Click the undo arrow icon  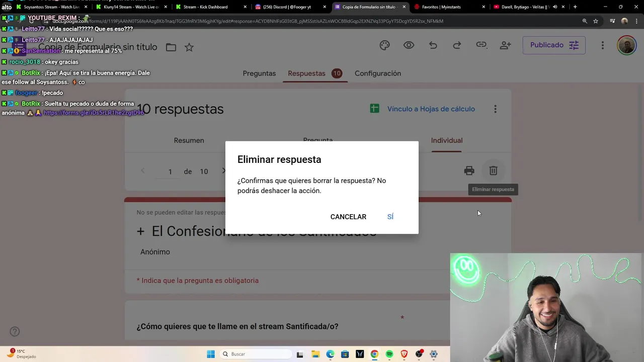coord(433,45)
